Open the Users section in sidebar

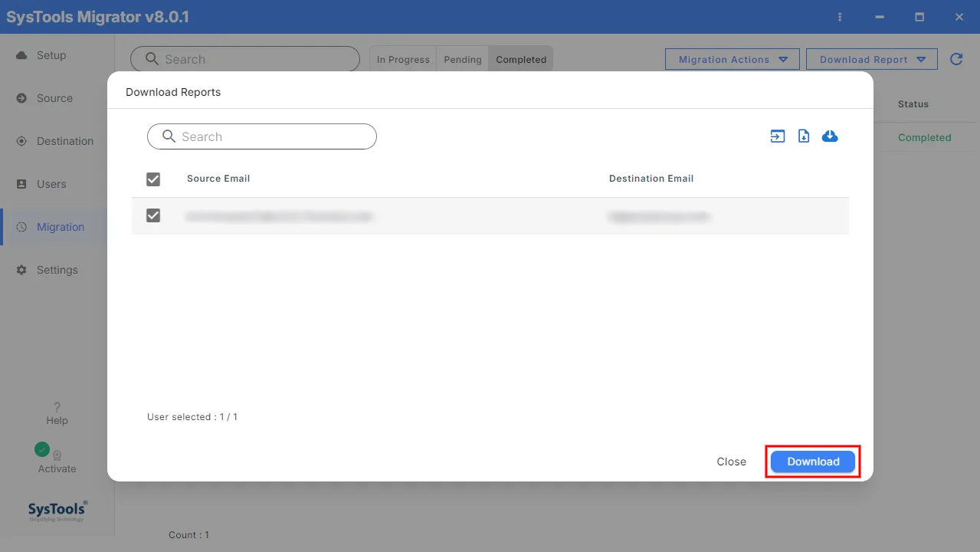(x=51, y=184)
